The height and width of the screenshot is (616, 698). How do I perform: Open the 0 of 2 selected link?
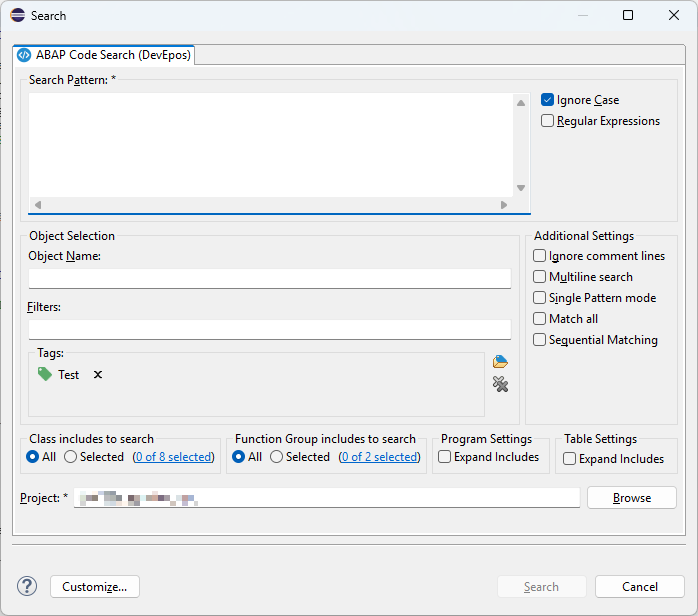(380, 457)
